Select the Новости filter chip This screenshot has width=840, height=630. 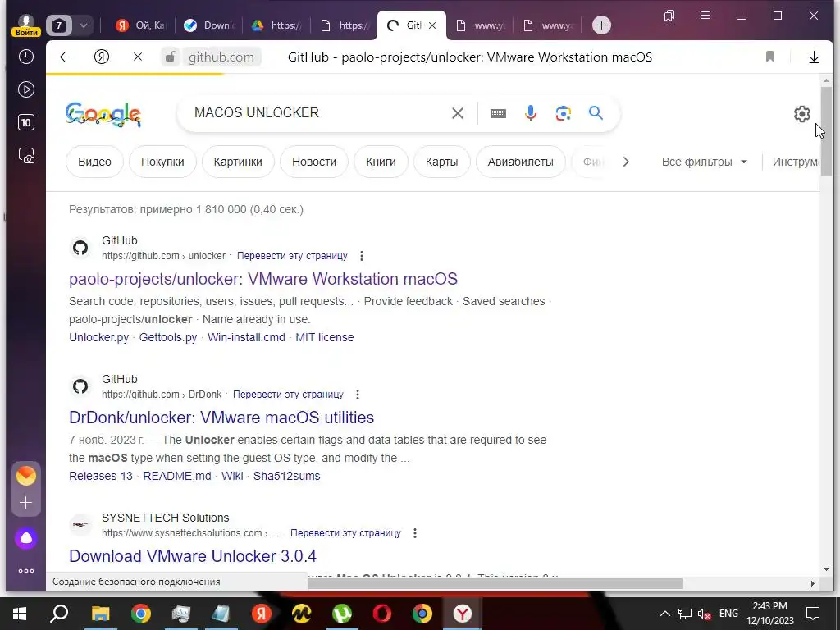point(314,162)
